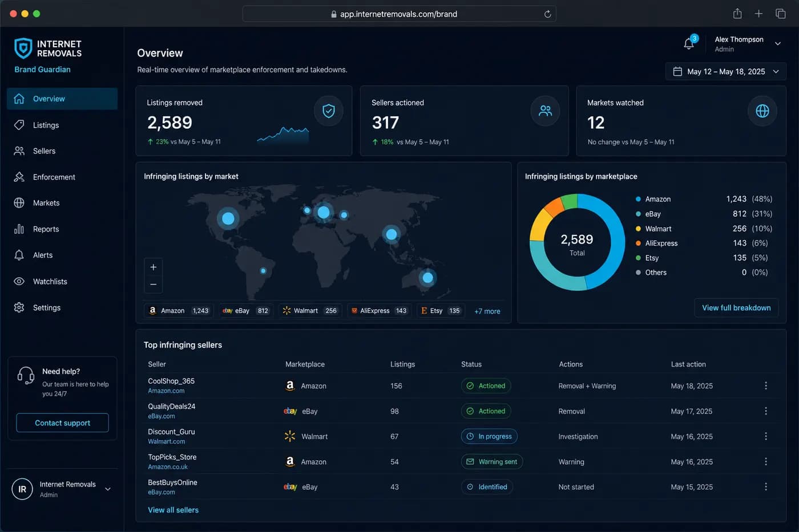The image size is (799, 532).
Task: Click Walmart yellow legend dot
Action: [x=638, y=229]
